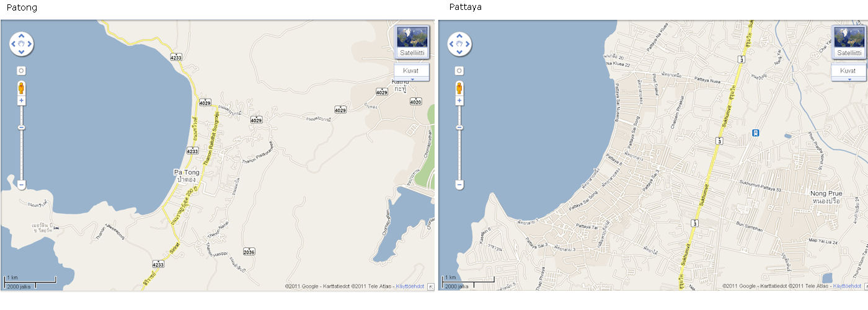Pan the Patong map upward
868x310 pixels.
[22, 36]
